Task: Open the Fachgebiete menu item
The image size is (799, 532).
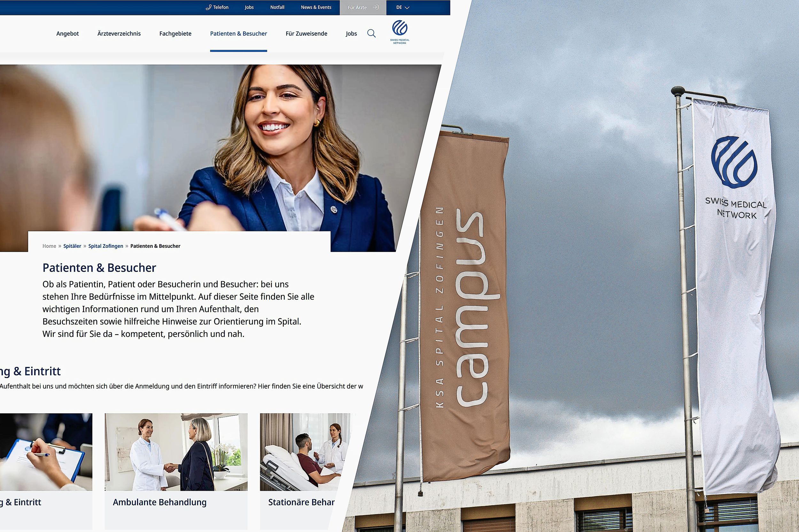Action: pyautogui.click(x=175, y=34)
